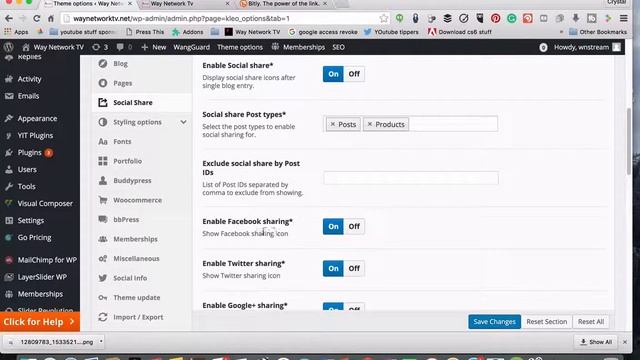This screenshot has height=360, width=640.
Task: Expand Styling options chevron
Action: (183, 122)
